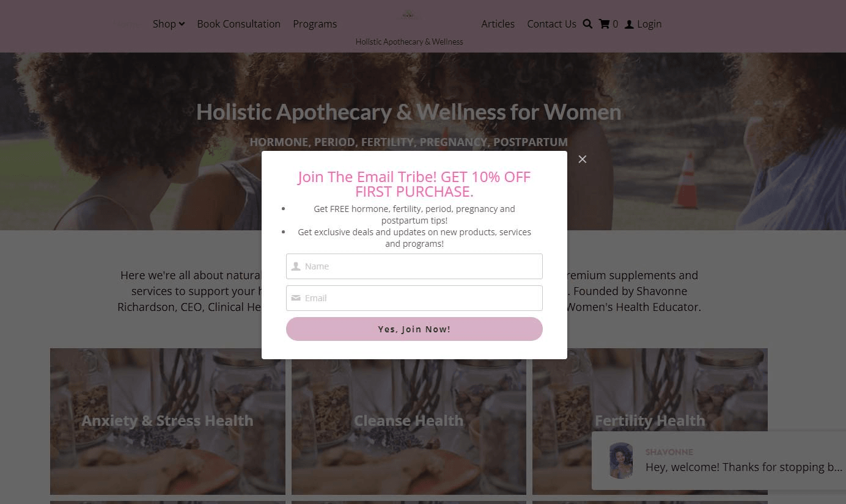Open the Anxiety & Stress Health category
The height and width of the screenshot is (504, 846).
click(167, 421)
